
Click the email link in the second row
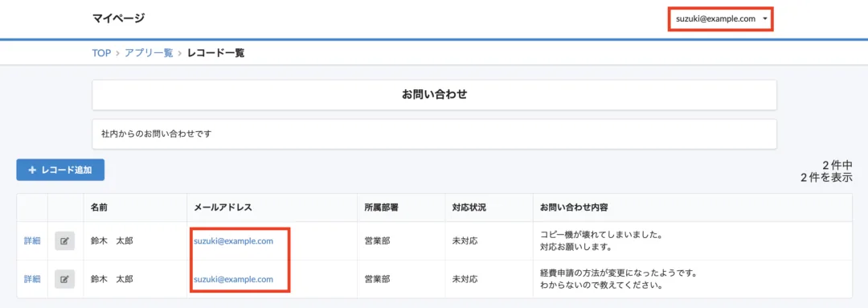pos(234,279)
